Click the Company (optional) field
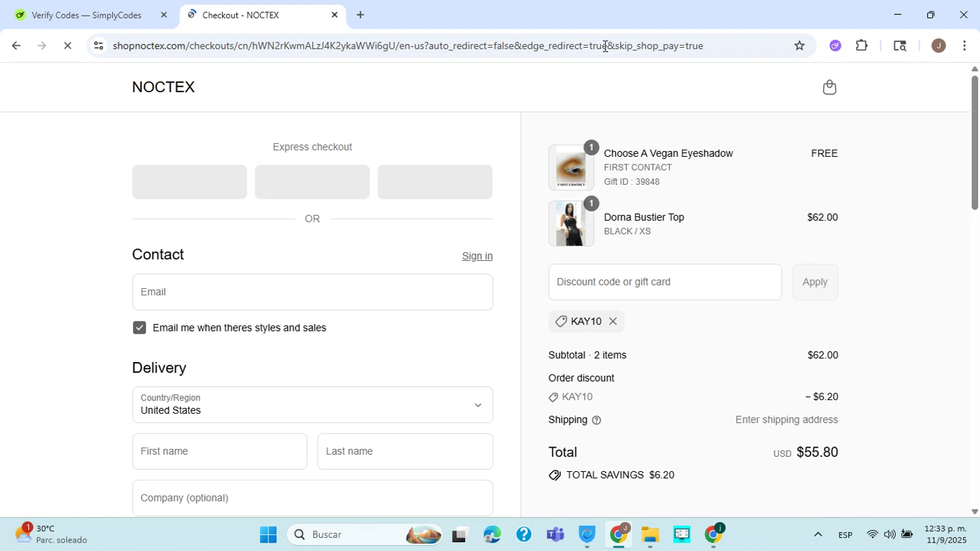The height and width of the screenshot is (551, 980). [x=312, y=498]
